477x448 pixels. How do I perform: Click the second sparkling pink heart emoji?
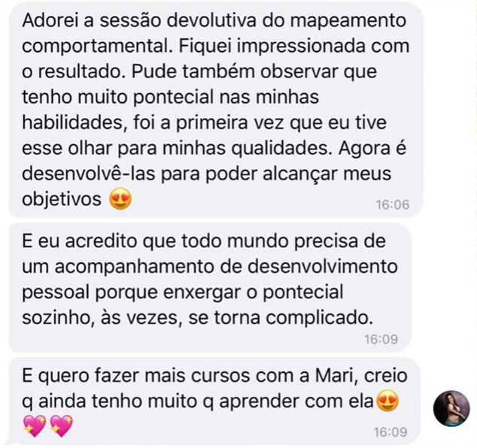(62, 425)
